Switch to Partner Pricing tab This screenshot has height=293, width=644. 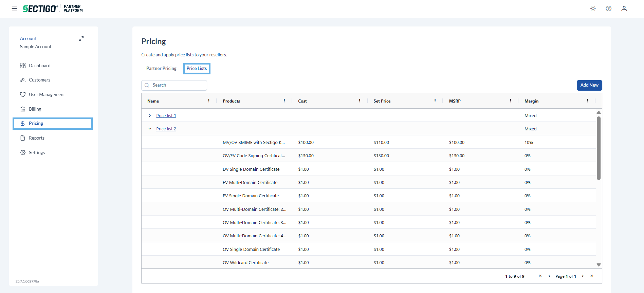click(x=161, y=69)
